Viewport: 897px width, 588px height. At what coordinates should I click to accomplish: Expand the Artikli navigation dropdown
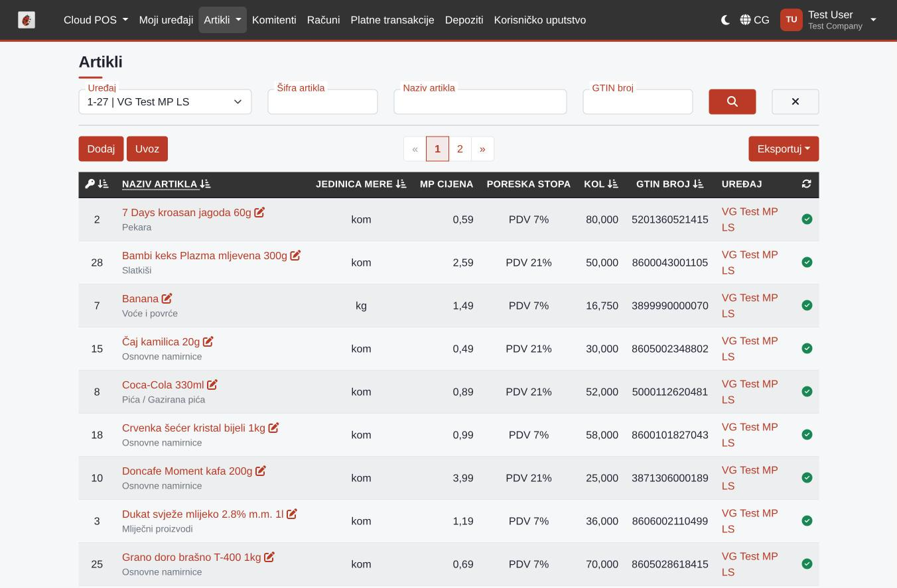click(x=222, y=20)
